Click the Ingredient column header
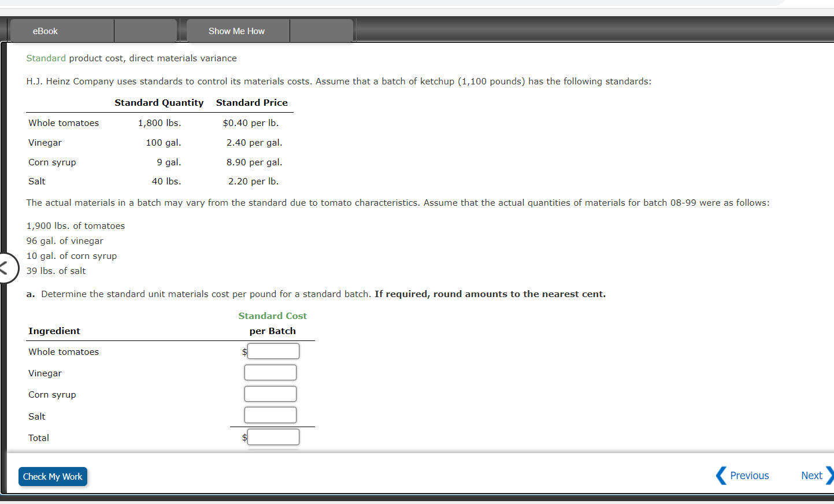The width and height of the screenshot is (834, 504). (54, 331)
